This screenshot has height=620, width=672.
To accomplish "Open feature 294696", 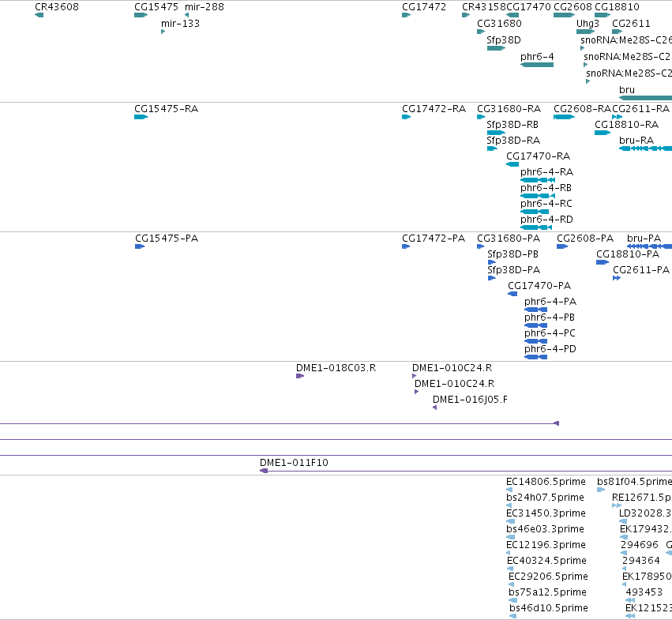I will [x=640, y=546].
